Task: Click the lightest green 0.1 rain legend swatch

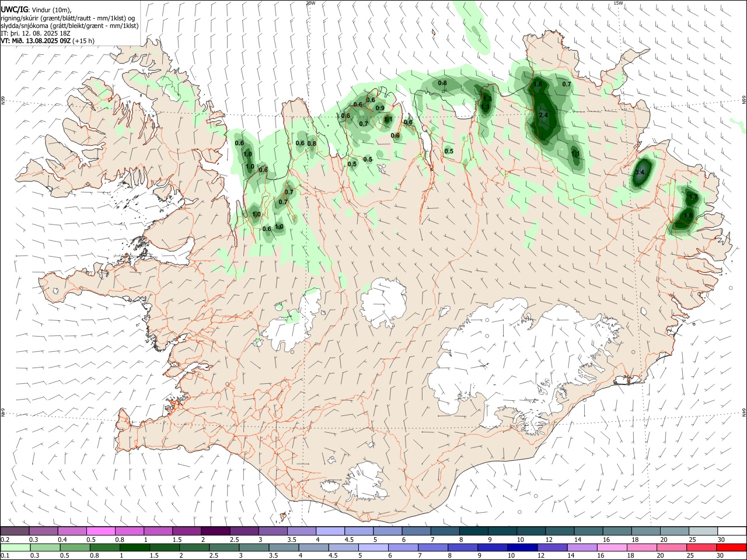Action: pyautogui.click(x=15, y=547)
